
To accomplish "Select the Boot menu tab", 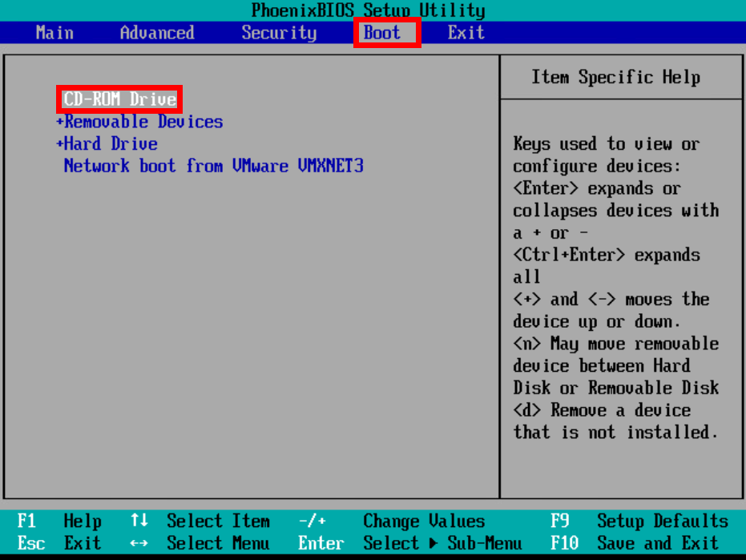I will tap(382, 33).
